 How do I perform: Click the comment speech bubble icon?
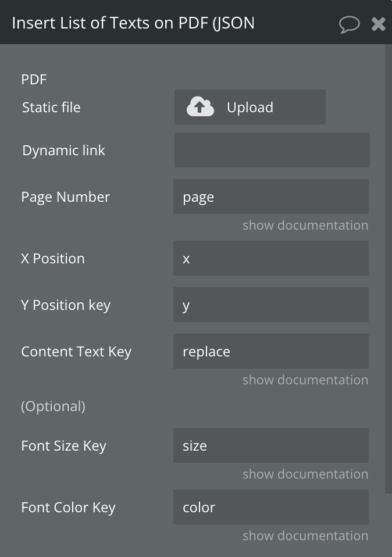[349, 24]
